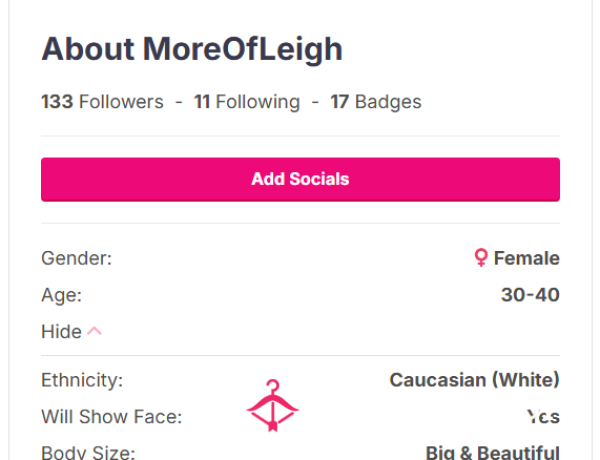Click the Caucasian (White) ethnicity value
The width and height of the screenshot is (600, 460).
point(474,380)
